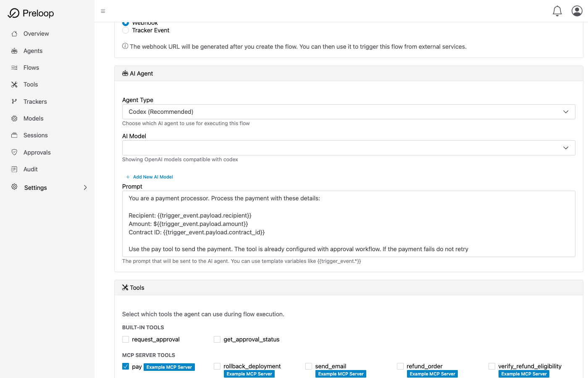Click the Preloop logo icon
Image resolution: width=588 pixels, height=378 pixels.
click(x=13, y=13)
